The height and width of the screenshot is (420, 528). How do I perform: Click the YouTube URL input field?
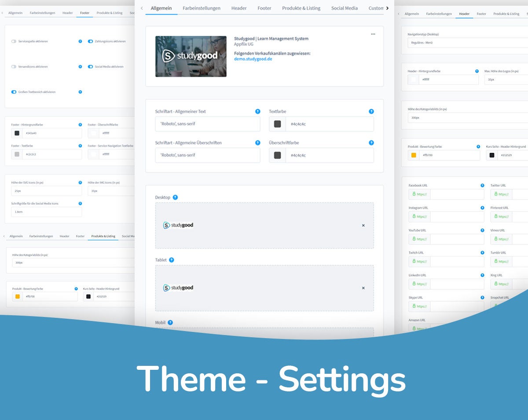pyautogui.click(x=457, y=239)
